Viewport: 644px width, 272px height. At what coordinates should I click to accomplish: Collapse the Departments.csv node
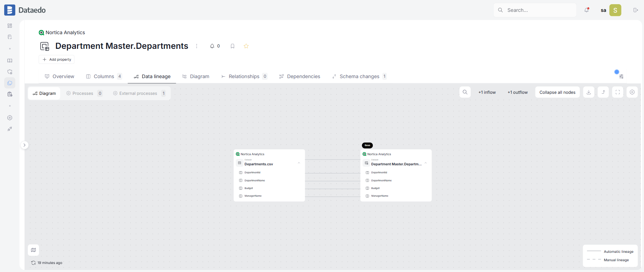pyautogui.click(x=299, y=163)
